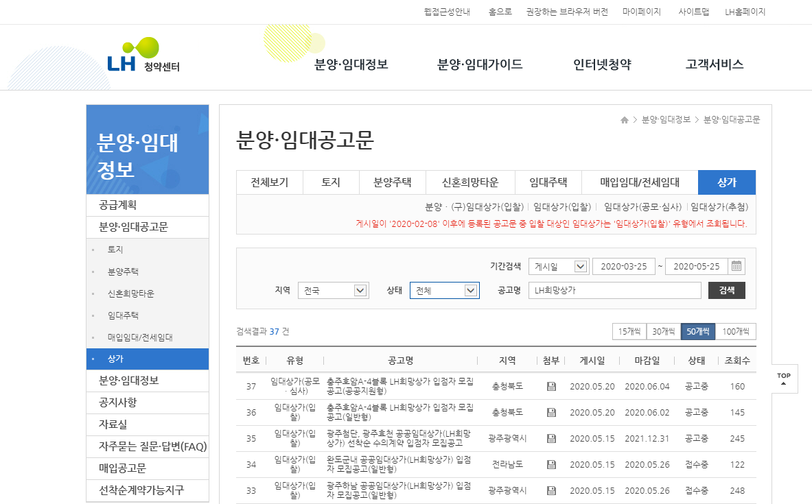Open the 지역 region dropdown showing 전국
This screenshot has height=504, width=812.
333,290
